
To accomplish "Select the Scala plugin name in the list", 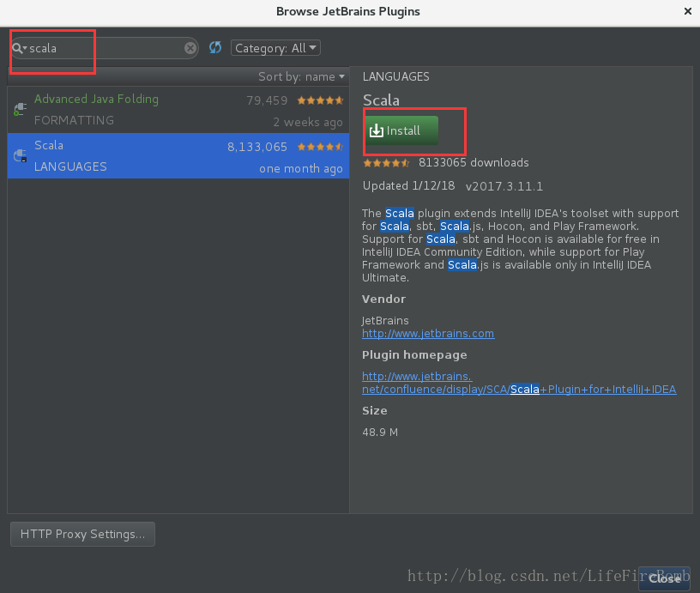I will [x=49, y=145].
